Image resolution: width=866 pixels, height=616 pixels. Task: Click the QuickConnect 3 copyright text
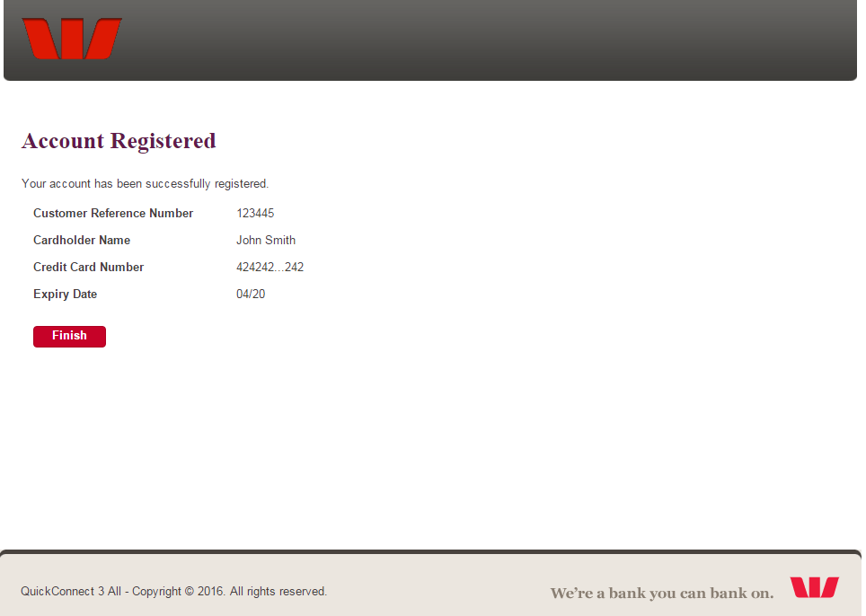pyautogui.click(x=174, y=591)
